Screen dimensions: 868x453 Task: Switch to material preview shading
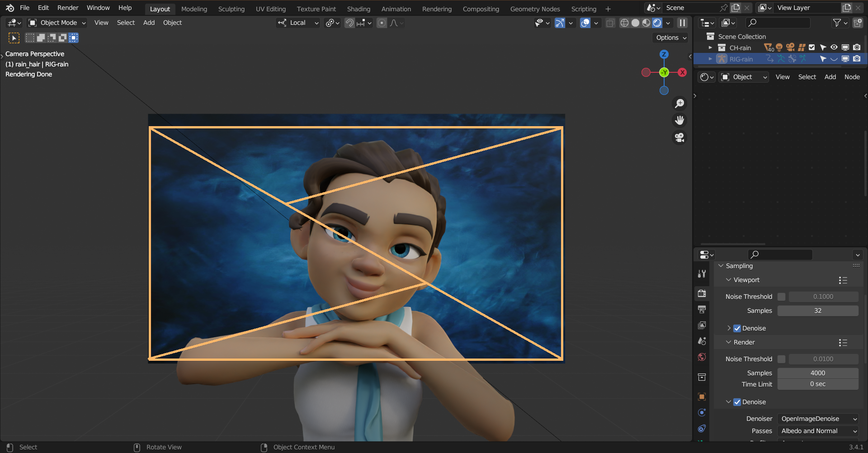[x=646, y=23]
